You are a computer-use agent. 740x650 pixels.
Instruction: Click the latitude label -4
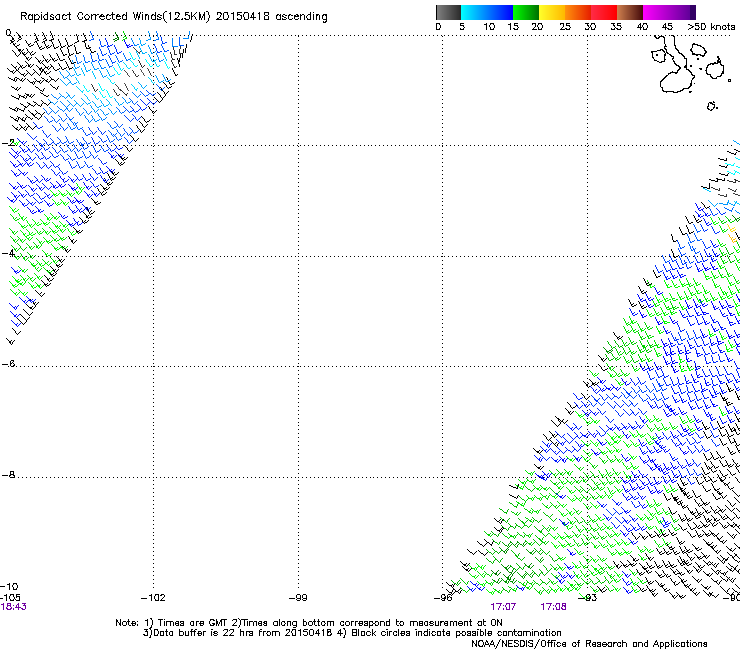pyautogui.click(x=8, y=253)
